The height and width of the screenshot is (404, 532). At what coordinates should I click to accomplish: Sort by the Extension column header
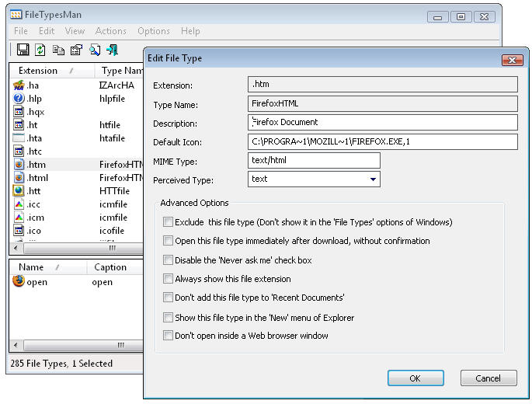tap(52, 71)
